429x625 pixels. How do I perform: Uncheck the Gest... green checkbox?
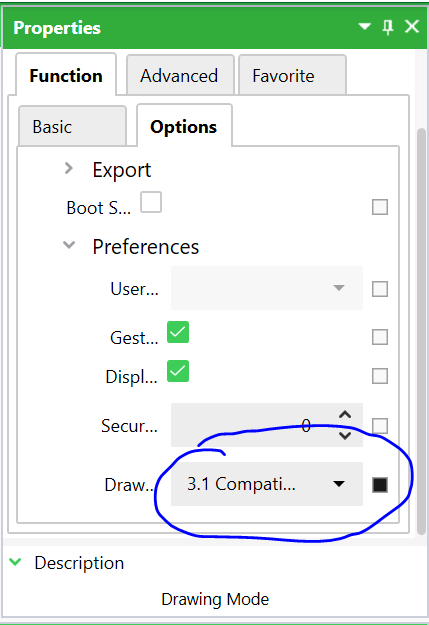point(178,332)
